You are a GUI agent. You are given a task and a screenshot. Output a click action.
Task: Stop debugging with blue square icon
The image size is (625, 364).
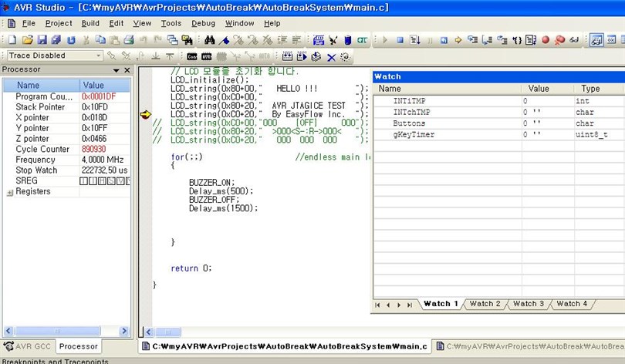coord(400,40)
